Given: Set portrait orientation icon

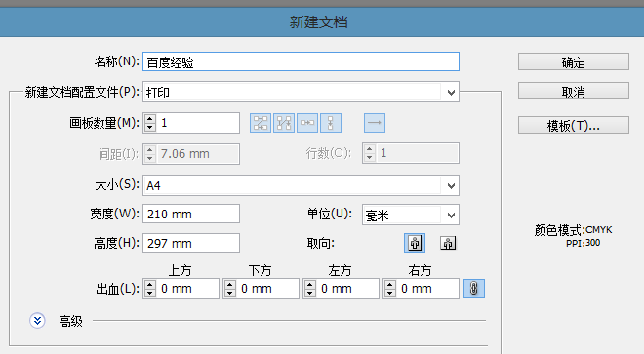Looking at the screenshot, I should pos(415,243).
